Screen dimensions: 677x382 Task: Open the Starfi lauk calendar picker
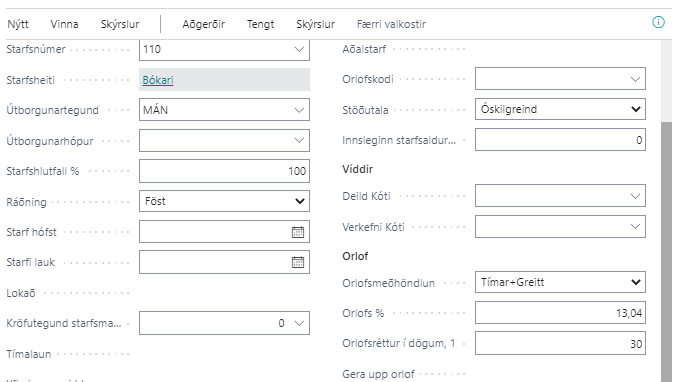tap(298, 262)
